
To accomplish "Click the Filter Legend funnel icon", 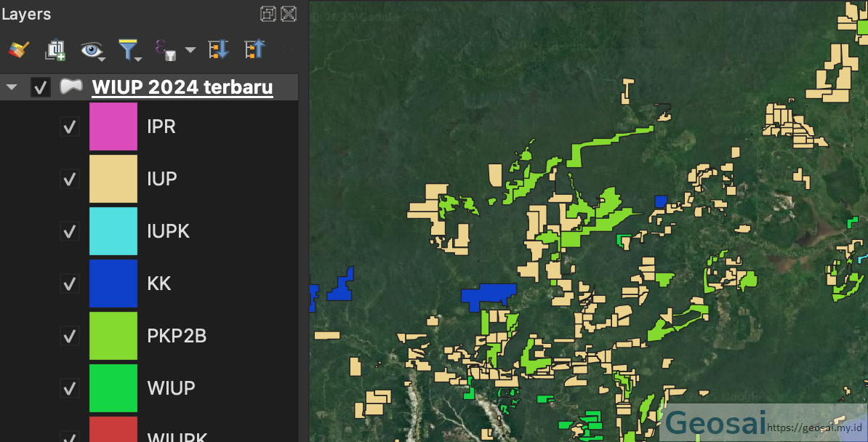I will point(129,49).
